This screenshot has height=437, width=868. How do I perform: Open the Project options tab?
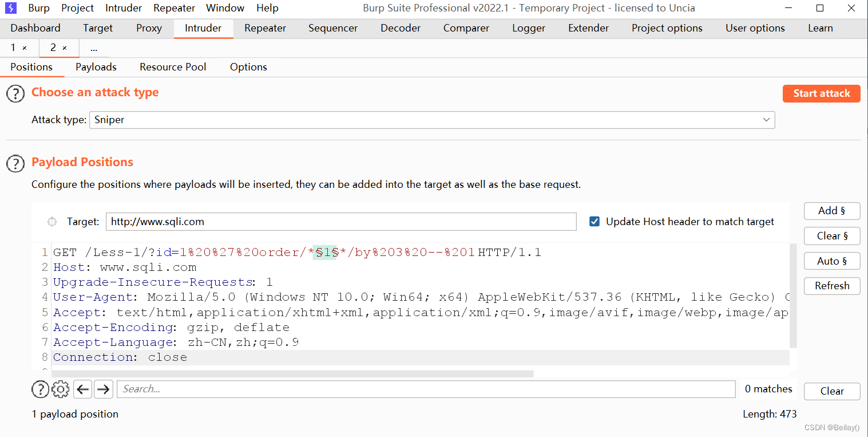pyautogui.click(x=667, y=28)
